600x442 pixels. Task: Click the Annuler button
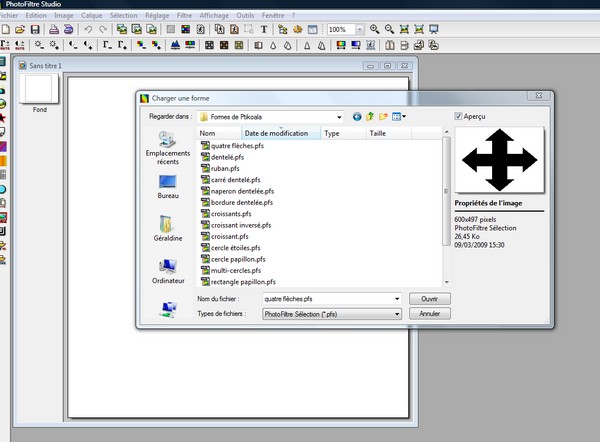pos(429,313)
